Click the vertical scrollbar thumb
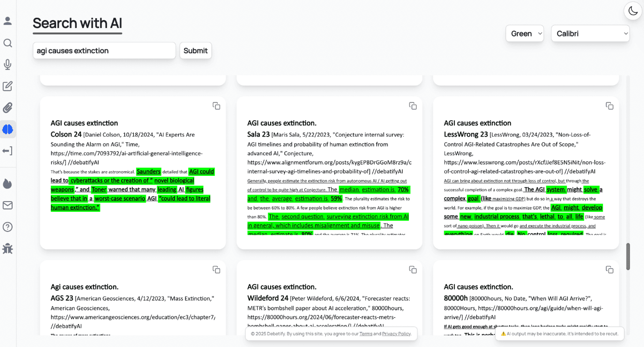 (628, 256)
